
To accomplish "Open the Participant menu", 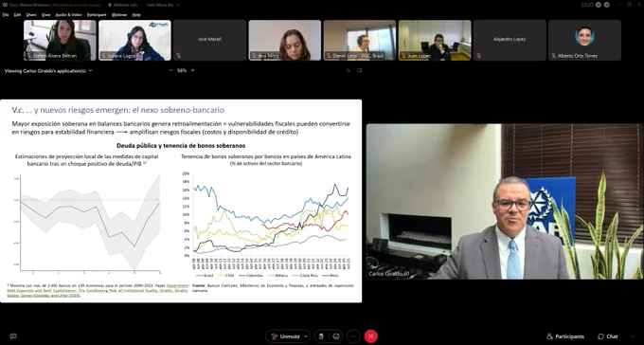I will pyautogui.click(x=97, y=15).
